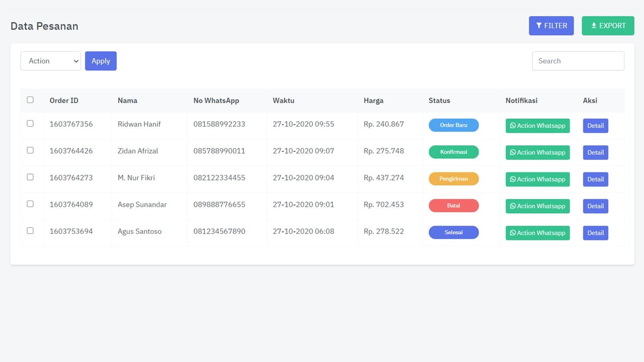Click WhatsApp icon for Agus Santoso order
This screenshot has height=362, width=644.
point(513,233)
